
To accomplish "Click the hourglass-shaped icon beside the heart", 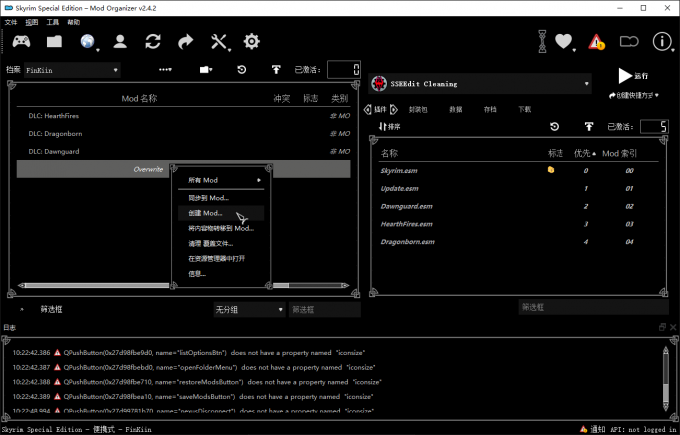I will pos(542,42).
